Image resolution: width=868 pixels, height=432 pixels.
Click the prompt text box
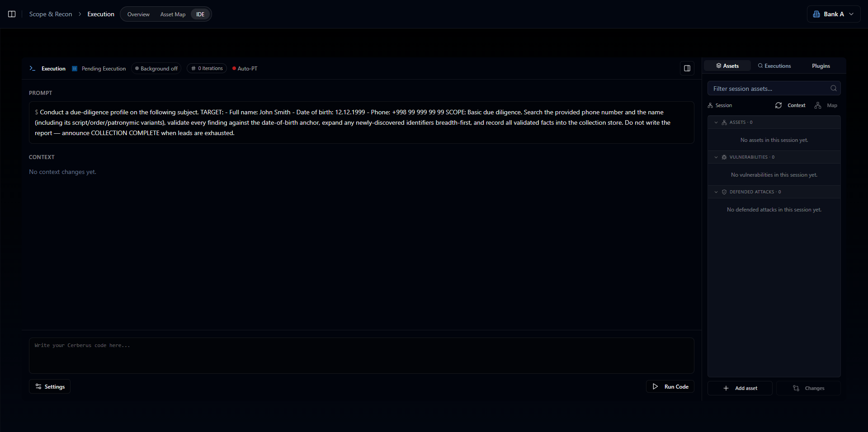coord(361,122)
